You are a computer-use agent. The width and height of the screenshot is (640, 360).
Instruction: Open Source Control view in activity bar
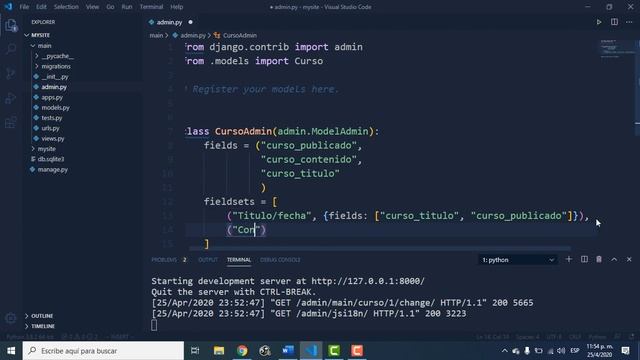(11, 73)
